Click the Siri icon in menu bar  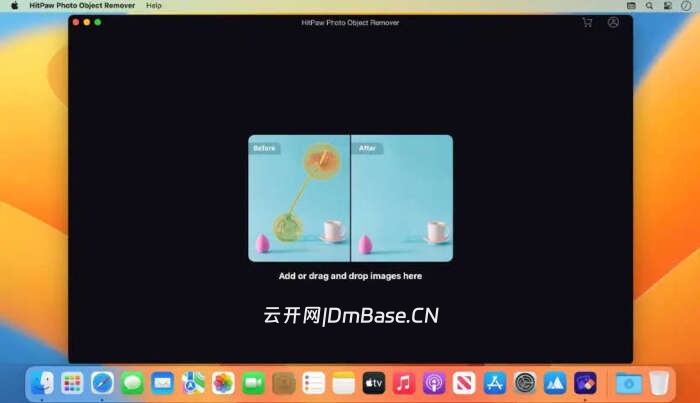pos(686,5)
